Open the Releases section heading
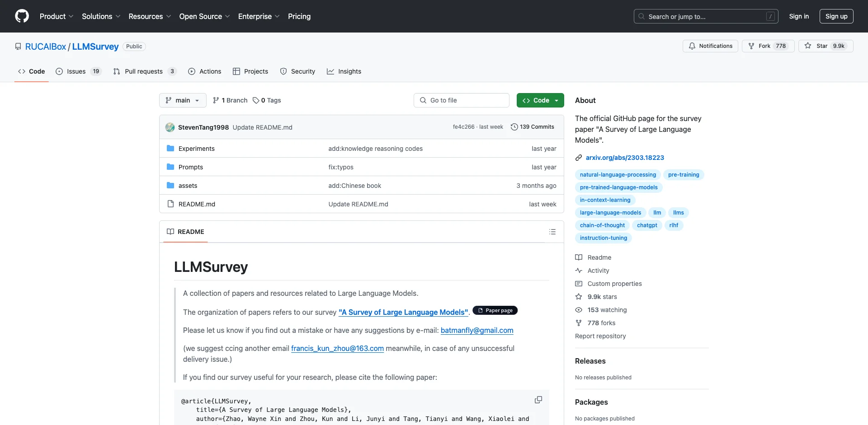 coord(590,361)
